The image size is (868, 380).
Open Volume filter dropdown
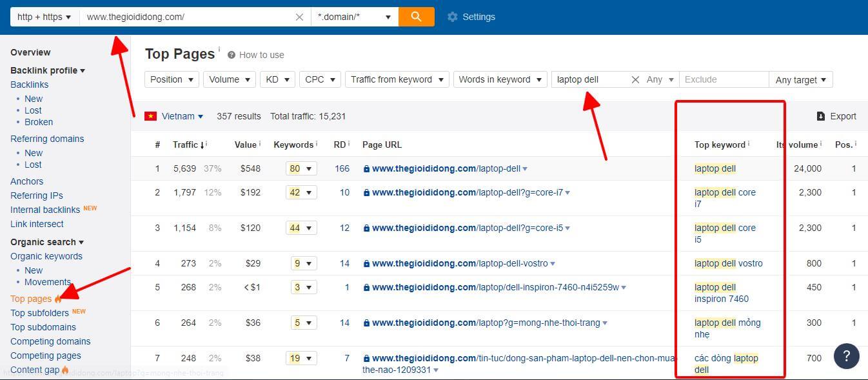(x=230, y=79)
